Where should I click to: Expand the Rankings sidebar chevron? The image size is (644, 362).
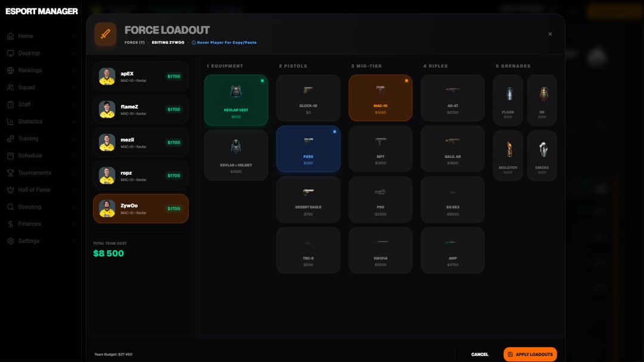coord(73,70)
